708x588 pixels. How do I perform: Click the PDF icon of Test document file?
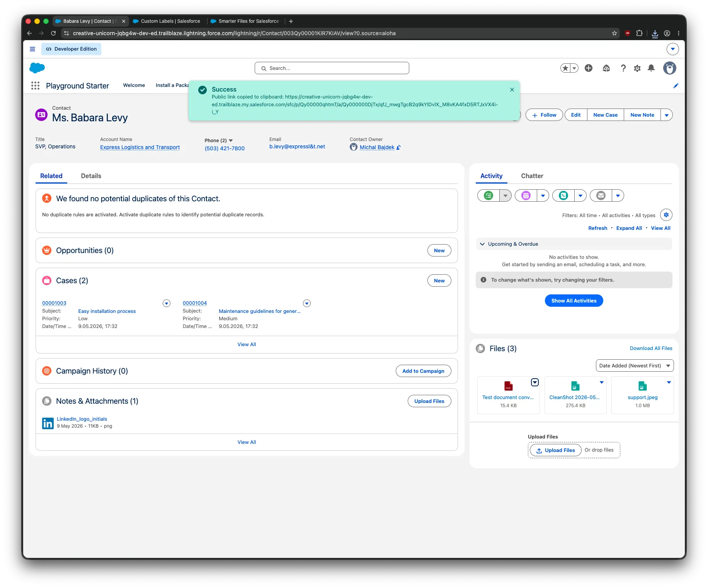pyautogui.click(x=508, y=386)
